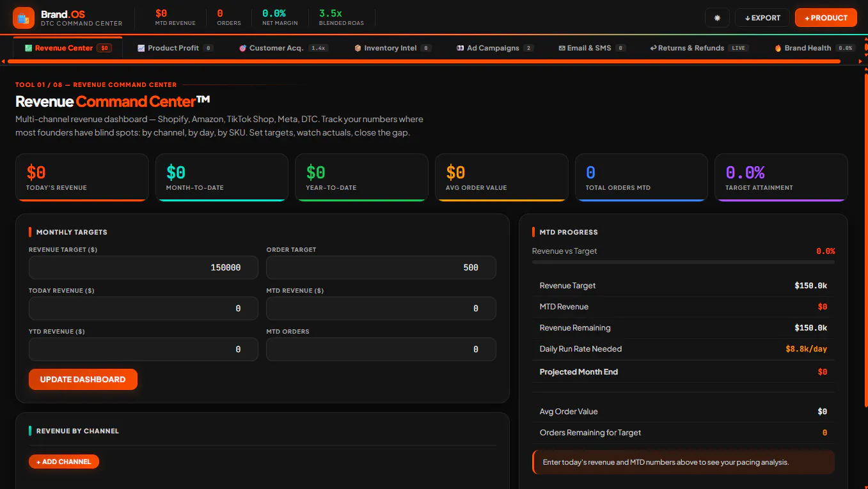The image size is (868, 489).
Task: Click the Export button
Action: click(762, 18)
